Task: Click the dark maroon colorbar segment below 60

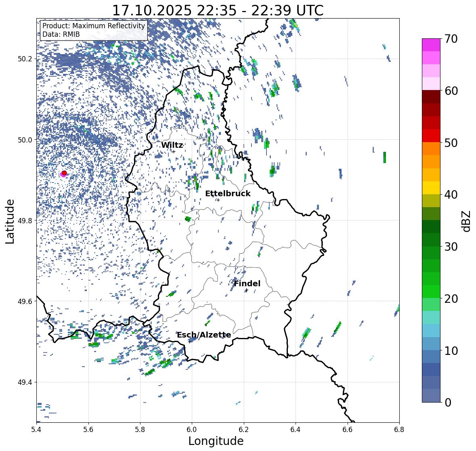Action: 431,97
